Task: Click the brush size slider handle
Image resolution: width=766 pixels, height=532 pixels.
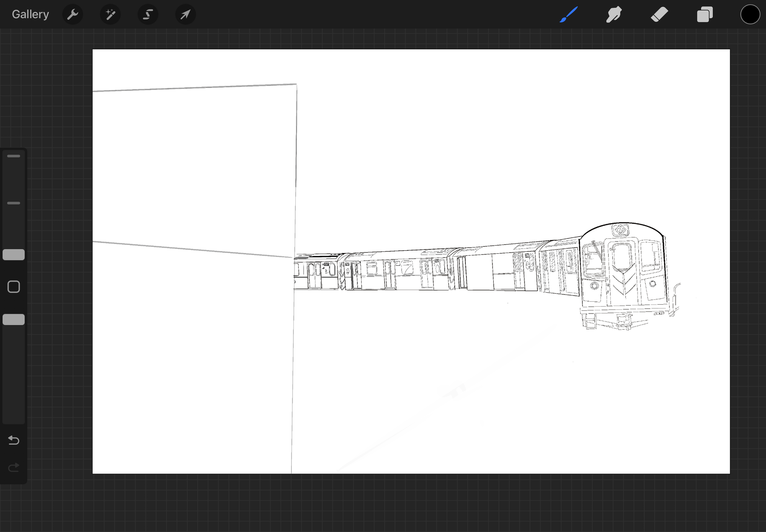Action: coord(14,255)
